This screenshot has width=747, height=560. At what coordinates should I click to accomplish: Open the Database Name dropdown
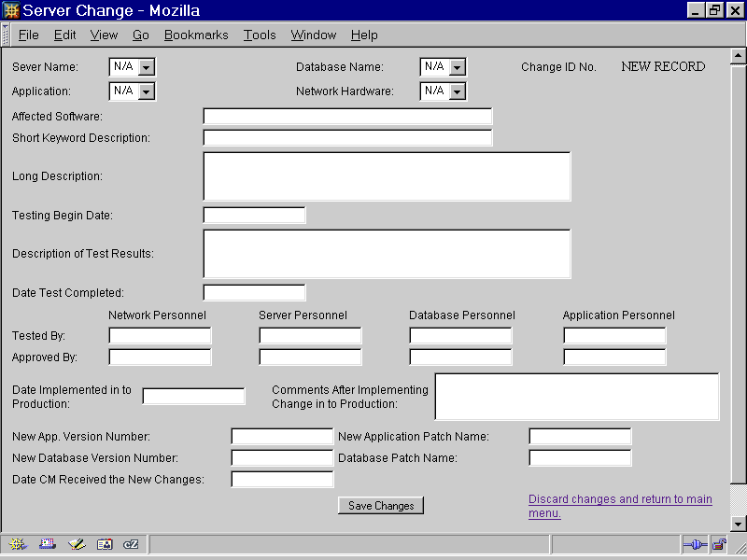point(457,67)
